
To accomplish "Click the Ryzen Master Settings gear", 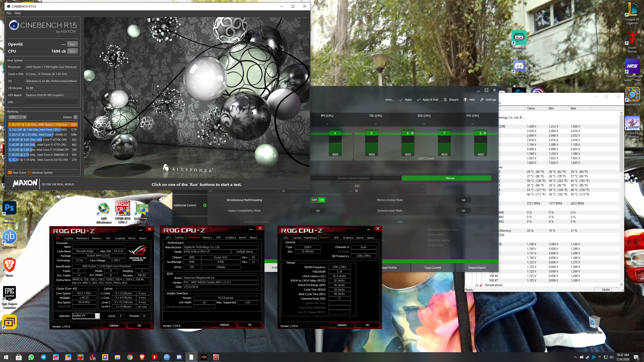I will point(488,100).
